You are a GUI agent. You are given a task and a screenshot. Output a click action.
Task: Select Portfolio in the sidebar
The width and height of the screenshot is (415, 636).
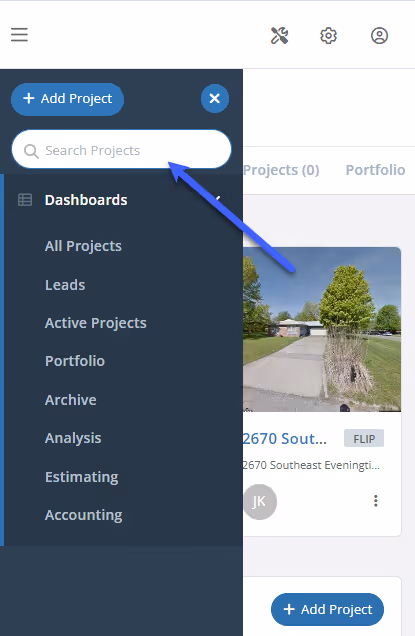point(75,361)
